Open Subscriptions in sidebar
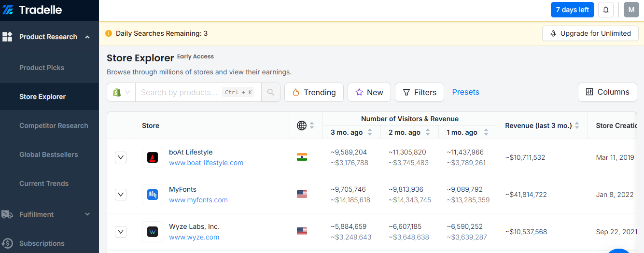The height and width of the screenshot is (253, 644). (x=42, y=243)
